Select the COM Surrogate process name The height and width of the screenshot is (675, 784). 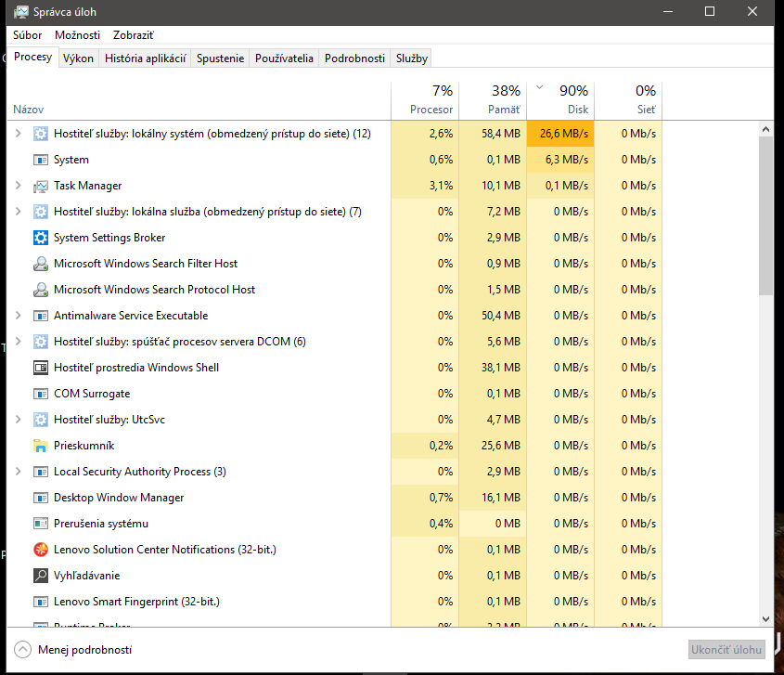pyautogui.click(x=92, y=394)
